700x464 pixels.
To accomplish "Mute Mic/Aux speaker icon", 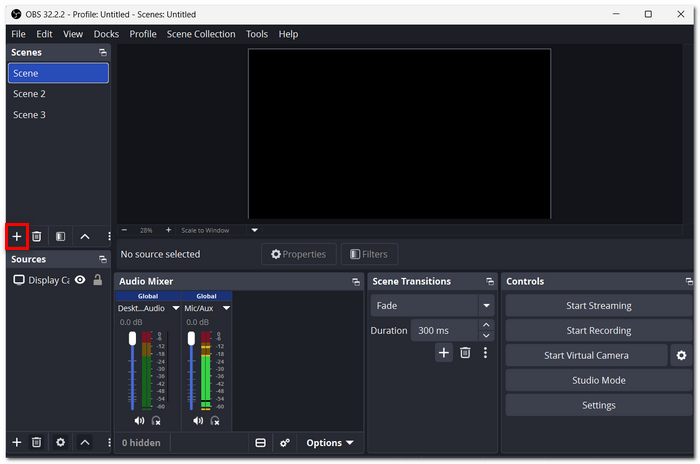I will click(x=198, y=421).
